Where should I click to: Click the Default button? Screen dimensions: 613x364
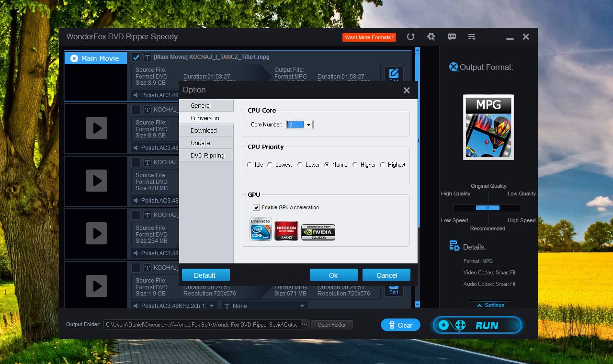point(205,275)
